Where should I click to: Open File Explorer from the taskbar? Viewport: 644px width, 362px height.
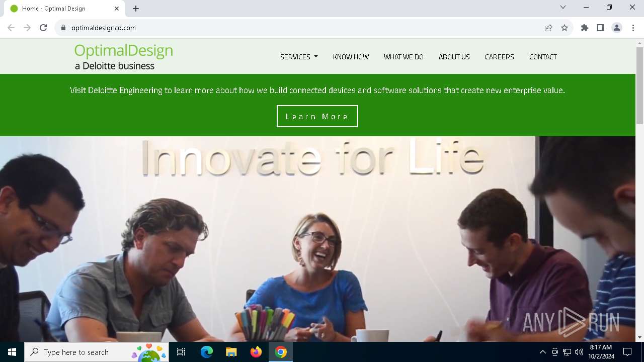pyautogui.click(x=231, y=352)
